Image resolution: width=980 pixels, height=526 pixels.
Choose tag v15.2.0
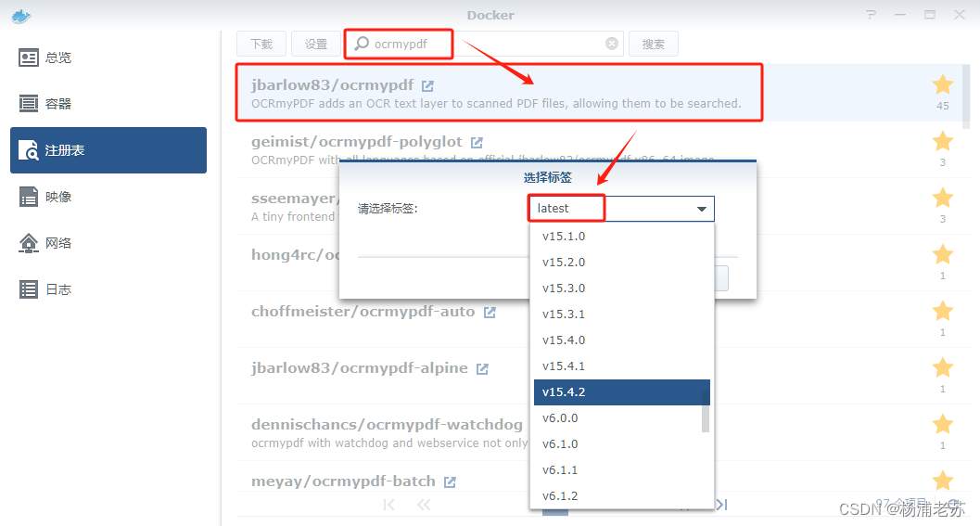622,262
